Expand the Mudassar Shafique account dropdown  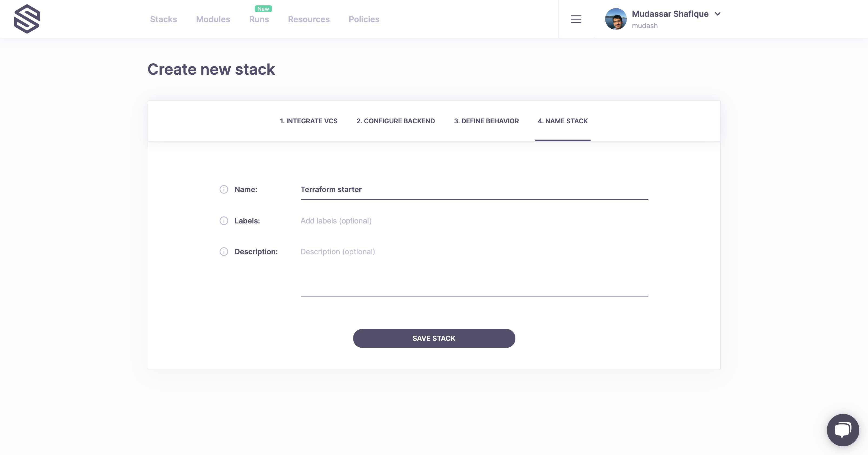click(x=718, y=14)
